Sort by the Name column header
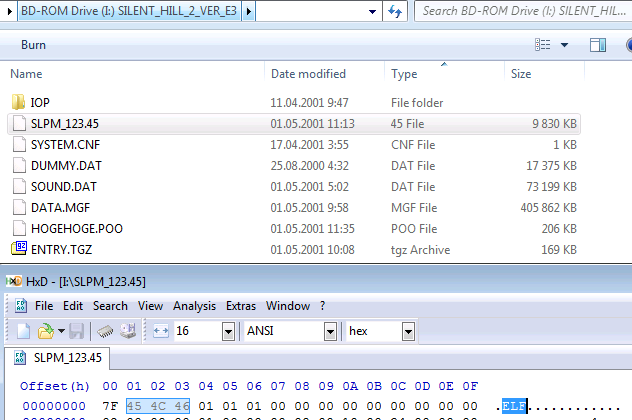Viewport: 632px width, 420px height. (26, 74)
